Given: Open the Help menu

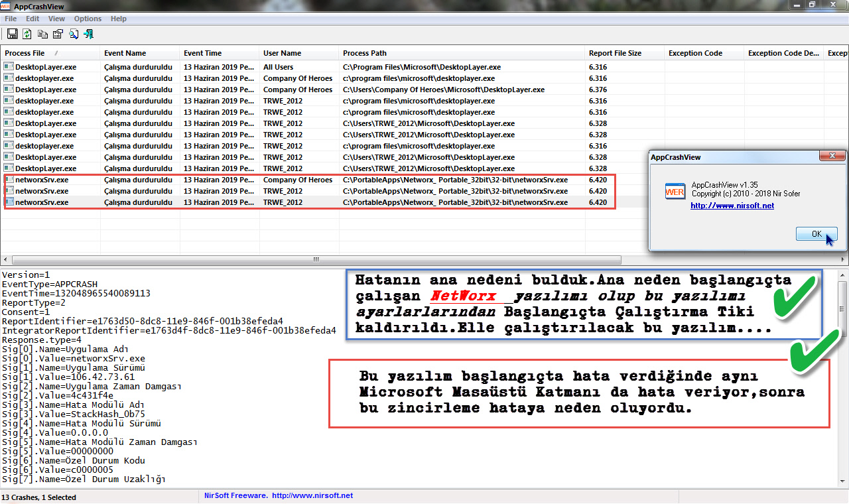Looking at the screenshot, I should (x=119, y=19).
